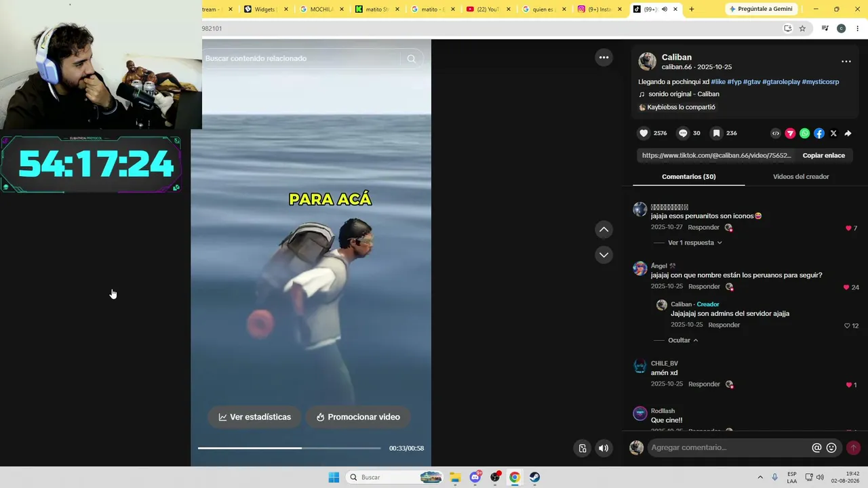
Task: Open Discord from the taskbar
Action: click(x=475, y=477)
